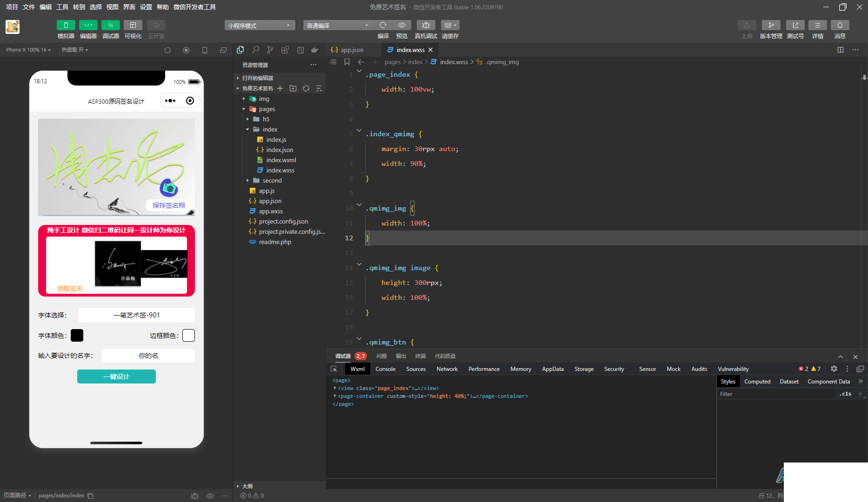Open project details

click(817, 25)
